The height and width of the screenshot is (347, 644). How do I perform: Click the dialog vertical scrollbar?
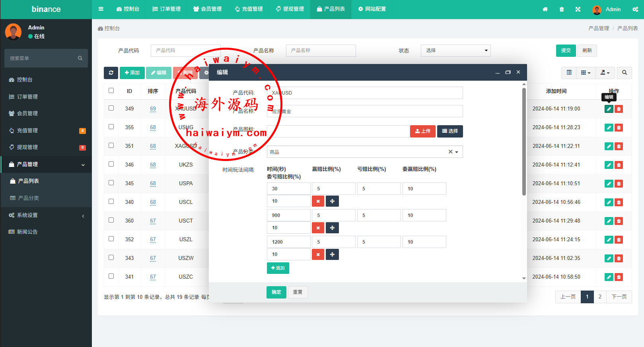pyautogui.click(x=524, y=142)
